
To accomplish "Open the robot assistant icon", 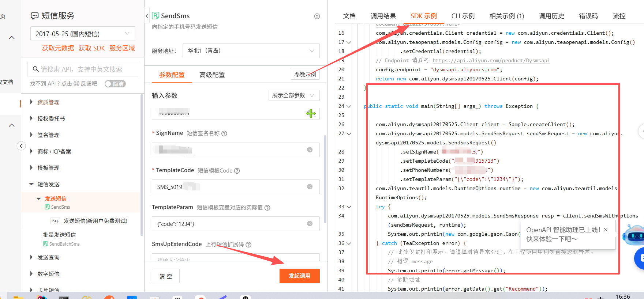I will pyautogui.click(x=633, y=235).
